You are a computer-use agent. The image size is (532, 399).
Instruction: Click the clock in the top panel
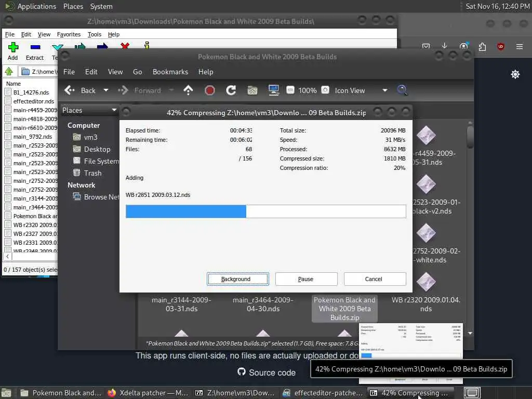point(497,6)
